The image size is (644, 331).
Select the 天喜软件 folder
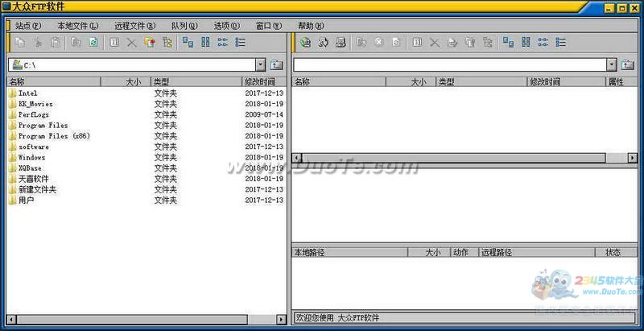coord(29,179)
